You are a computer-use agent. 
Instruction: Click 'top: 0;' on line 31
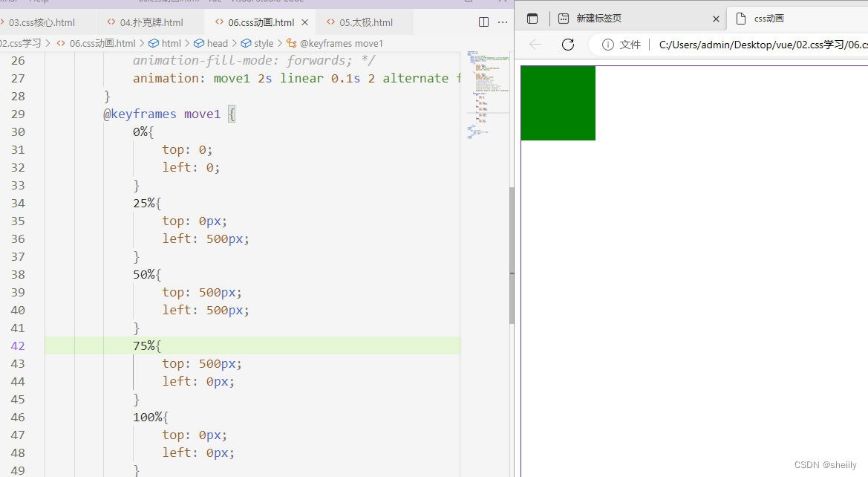187,149
